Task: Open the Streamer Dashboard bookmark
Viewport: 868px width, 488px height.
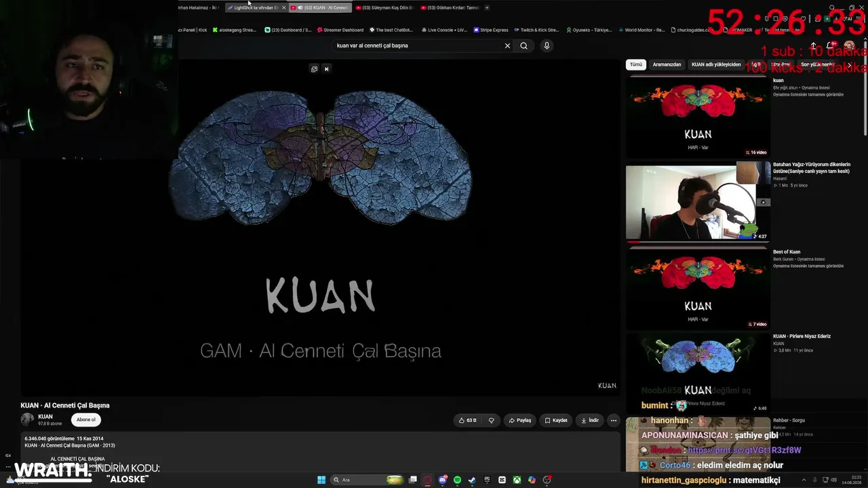Action: (340, 30)
